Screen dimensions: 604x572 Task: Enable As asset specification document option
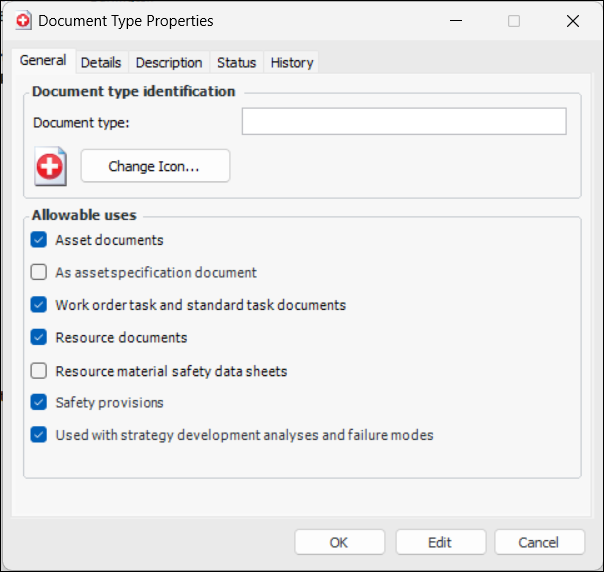[x=39, y=272]
